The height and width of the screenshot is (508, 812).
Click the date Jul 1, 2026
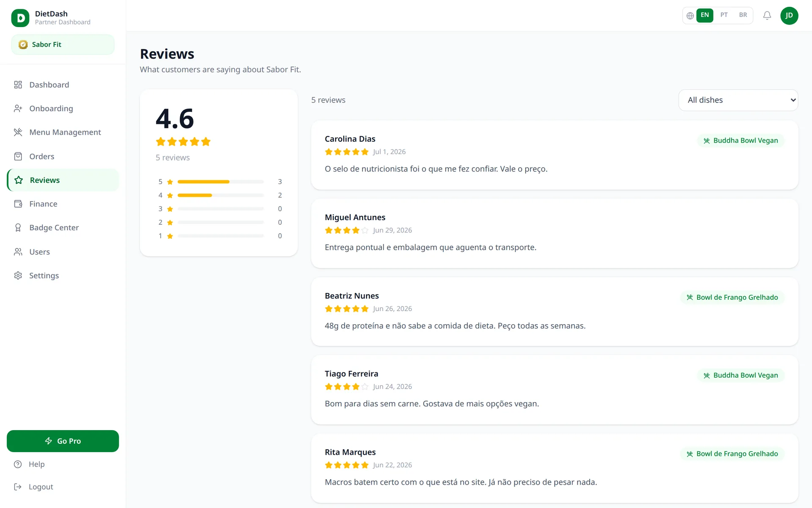click(389, 152)
